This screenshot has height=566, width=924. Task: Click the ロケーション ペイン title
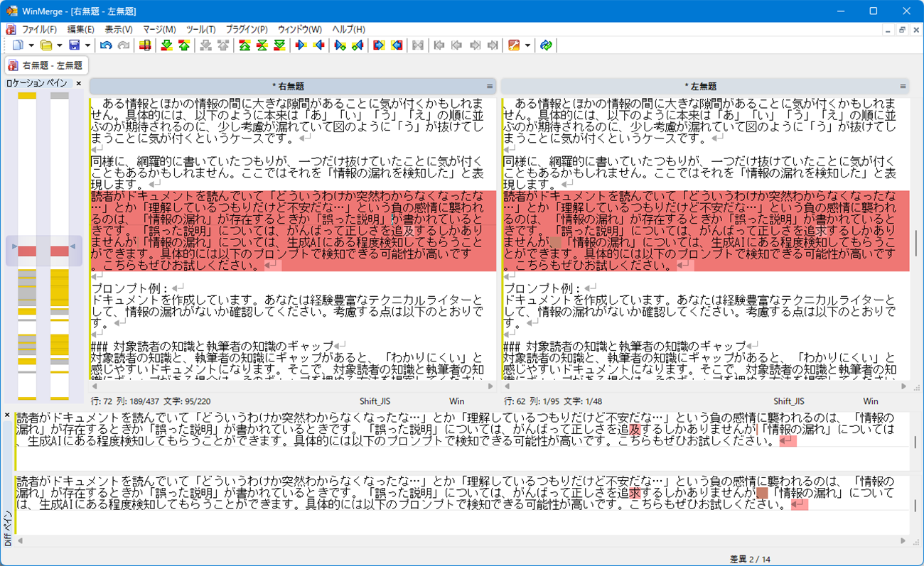pos(37,83)
